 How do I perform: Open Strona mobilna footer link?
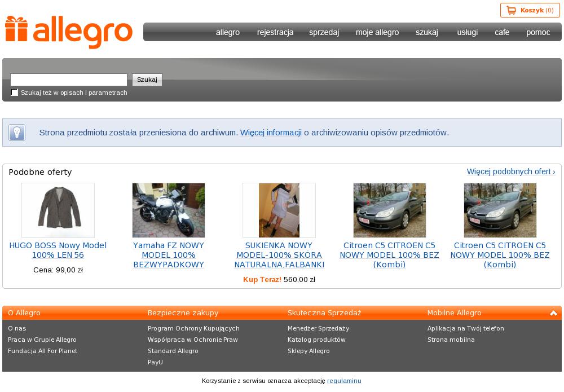coord(451,340)
